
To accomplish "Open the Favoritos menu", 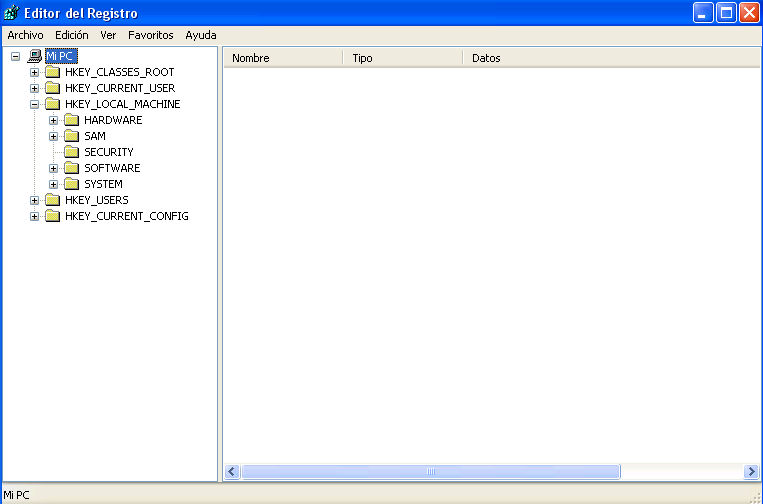I will point(150,35).
